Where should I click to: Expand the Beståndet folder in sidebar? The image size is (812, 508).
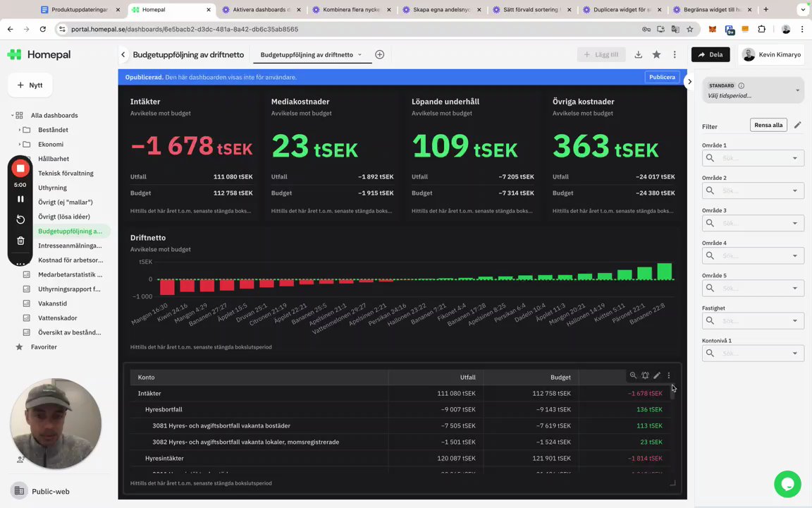click(x=20, y=130)
